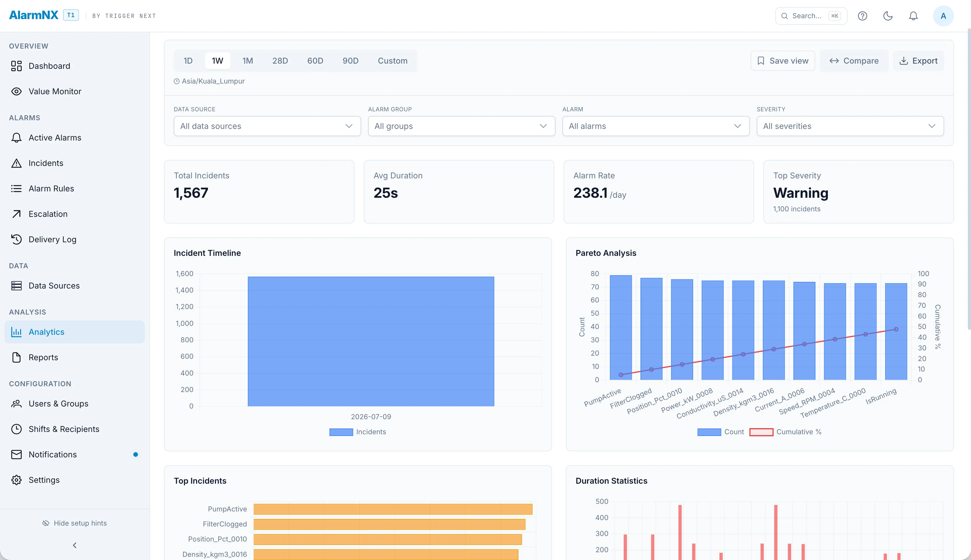Click the PumpActive bar in Top Incidents

pos(393,509)
